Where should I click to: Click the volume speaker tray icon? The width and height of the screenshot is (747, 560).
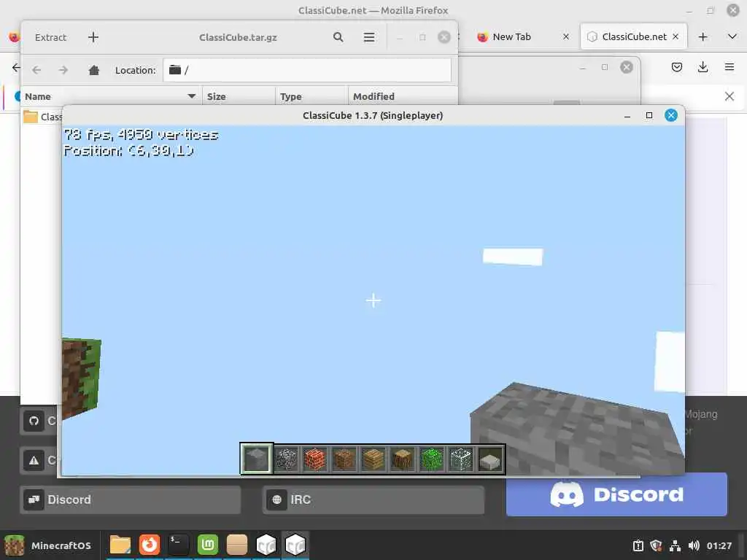point(694,545)
